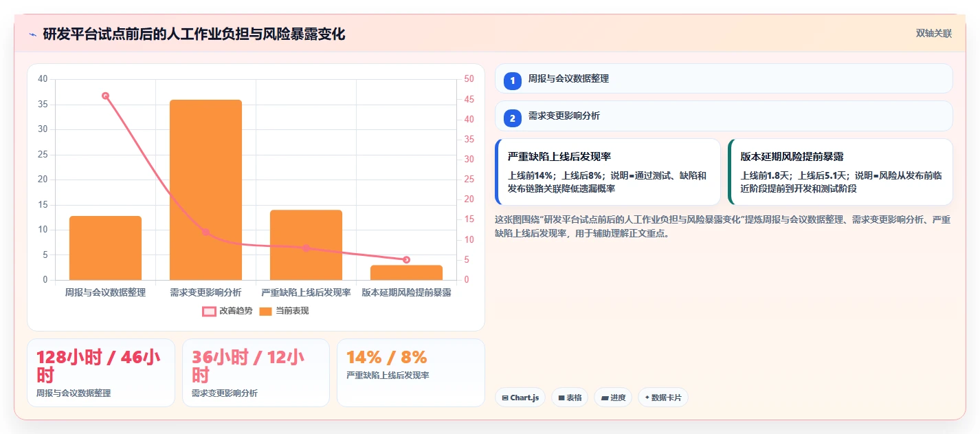Click stat card label 需求变更影响分析
The width and height of the screenshot is (980, 434).
coord(225,393)
